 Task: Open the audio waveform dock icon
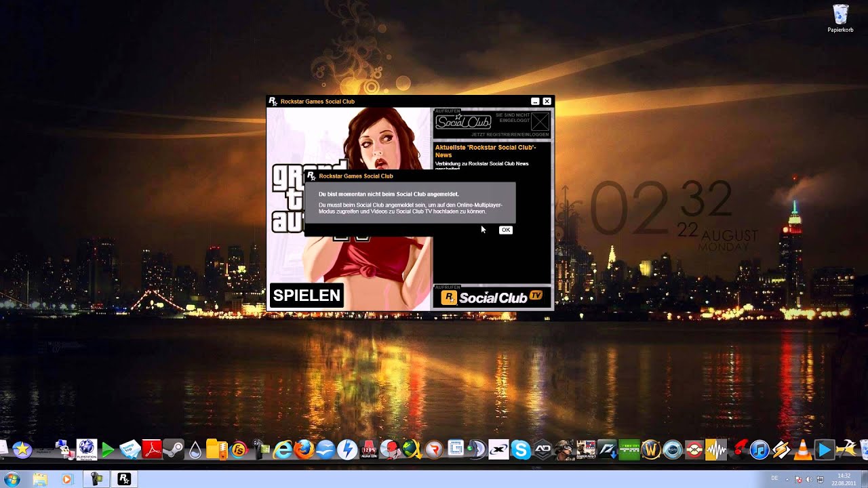point(716,449)
